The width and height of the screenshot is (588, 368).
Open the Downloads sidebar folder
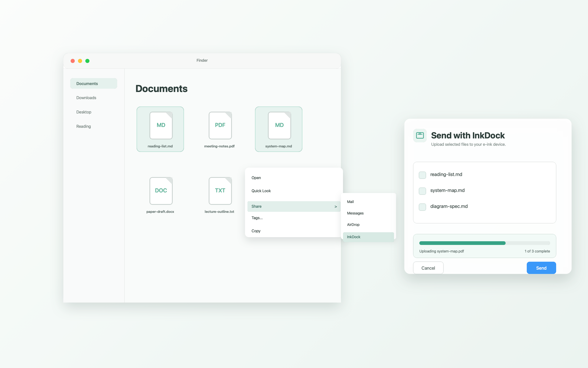point(94,98)
